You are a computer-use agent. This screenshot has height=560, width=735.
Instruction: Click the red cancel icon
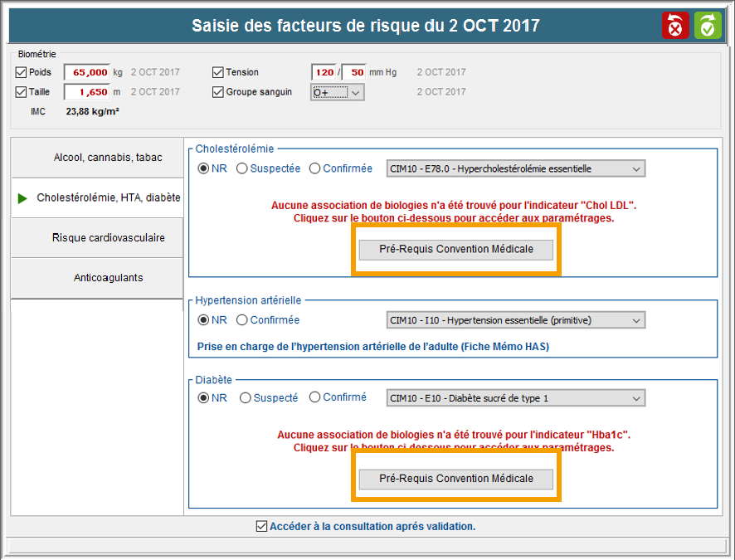[x=675, y=26]
